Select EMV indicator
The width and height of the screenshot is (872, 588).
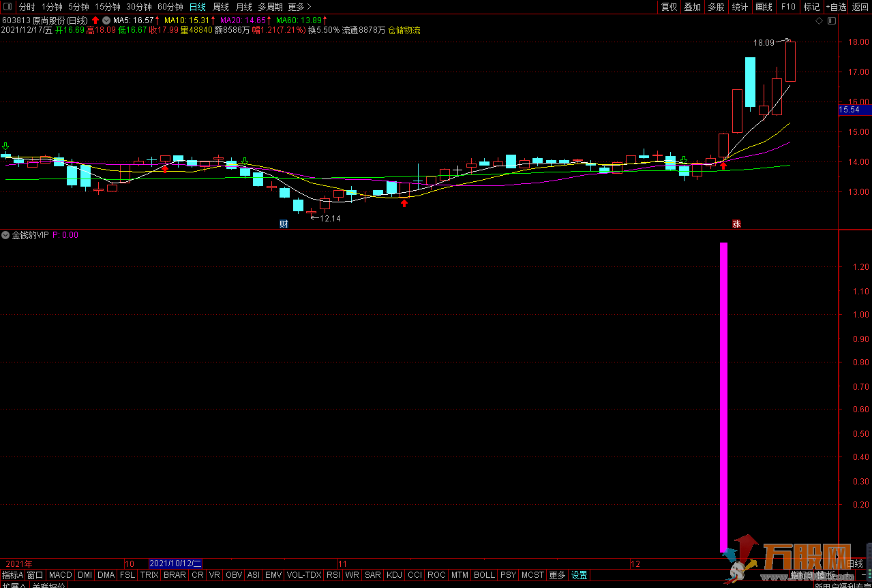tap(273, 575)
